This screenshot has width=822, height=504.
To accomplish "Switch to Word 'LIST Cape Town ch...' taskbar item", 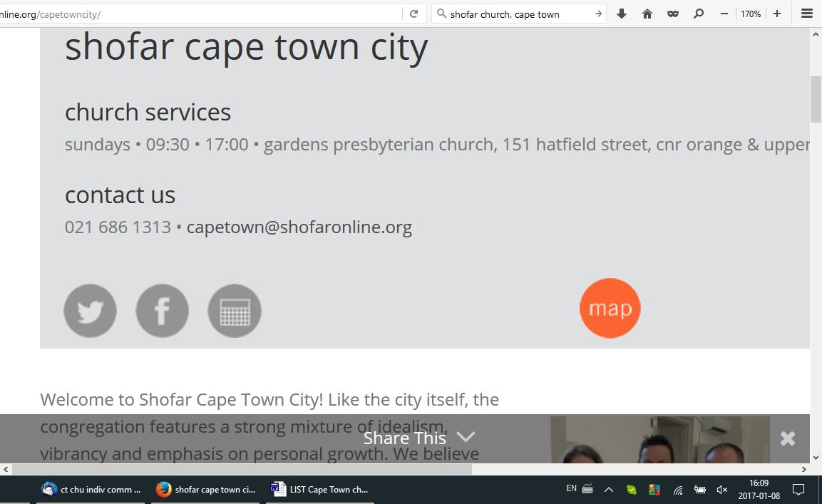I will click(320, 489).
